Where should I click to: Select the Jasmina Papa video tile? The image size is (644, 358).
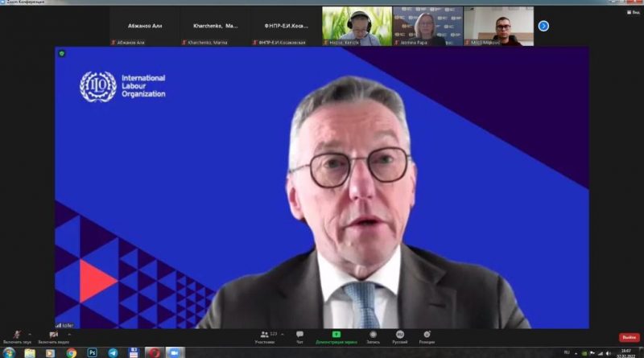pyautogui.click(x=427, y=26)
